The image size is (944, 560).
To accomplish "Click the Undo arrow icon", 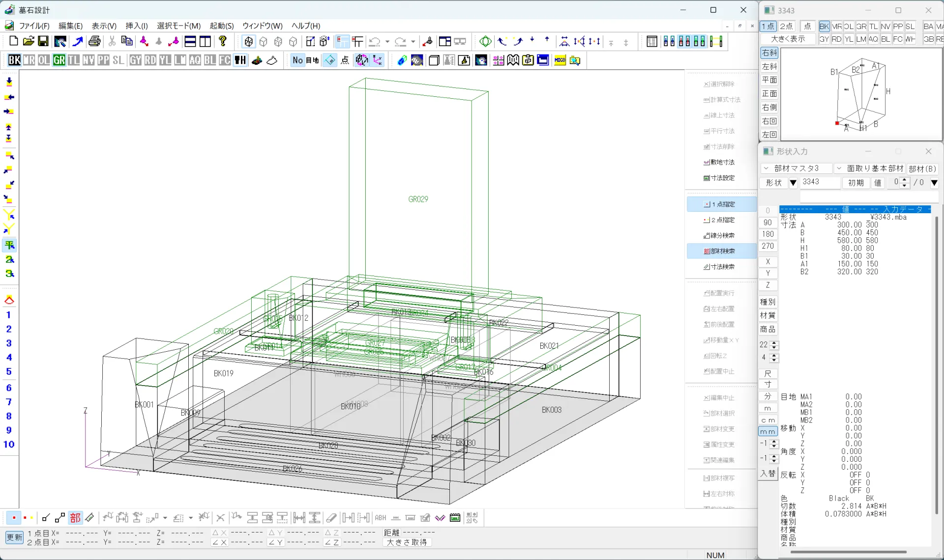I will (x=375, y=42).
